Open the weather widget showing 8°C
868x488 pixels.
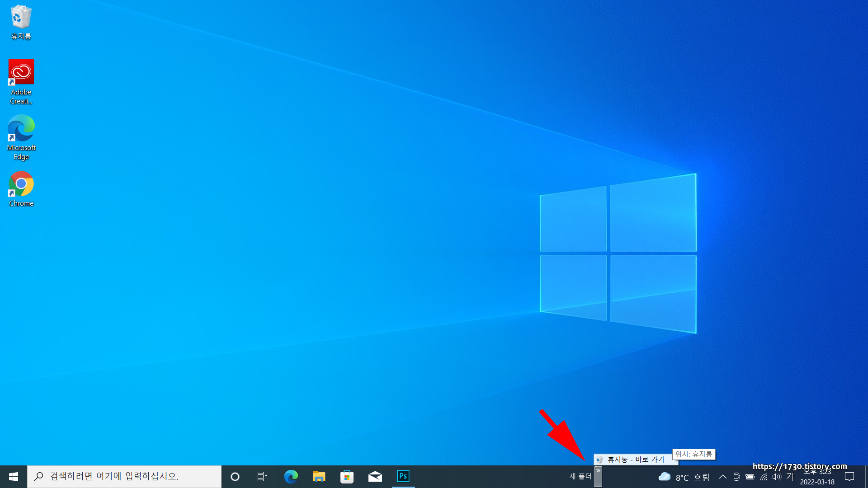tap(684, 477)
